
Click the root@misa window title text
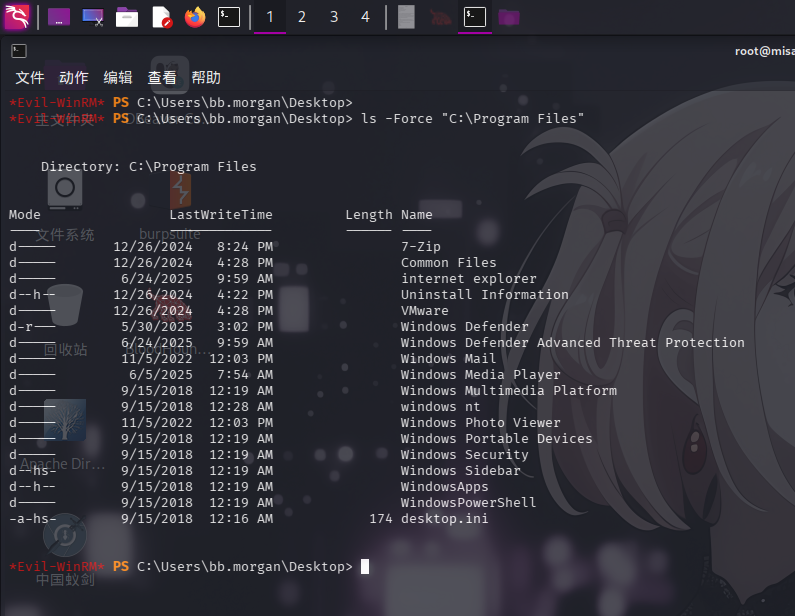click(x=765, y=51)
